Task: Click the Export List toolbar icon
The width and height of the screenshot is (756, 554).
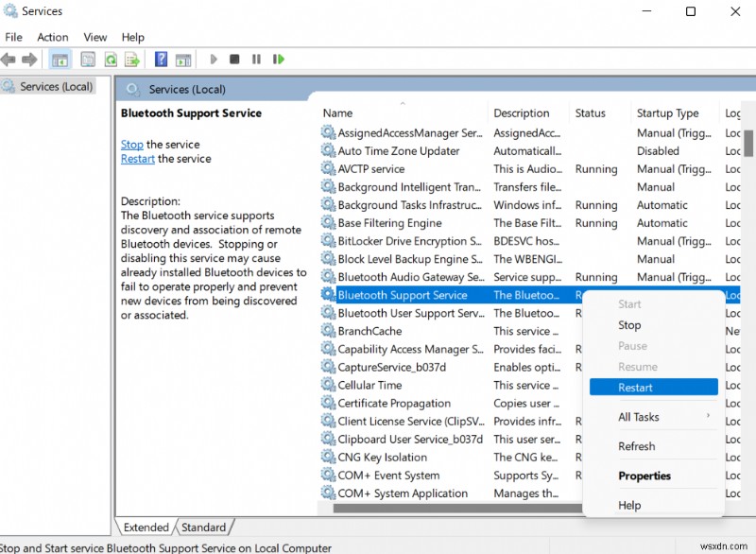Action: (133, 59)
